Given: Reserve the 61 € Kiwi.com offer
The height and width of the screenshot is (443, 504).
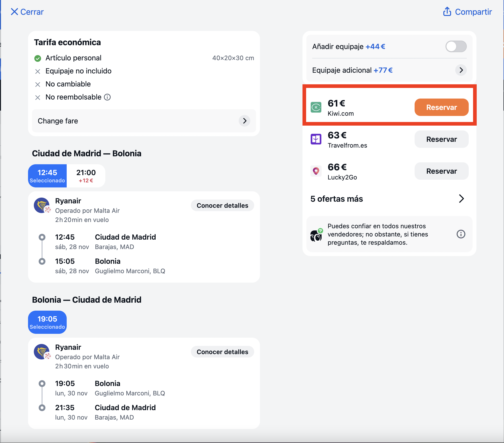Looking at the screenshot, I should coord(441,107).
